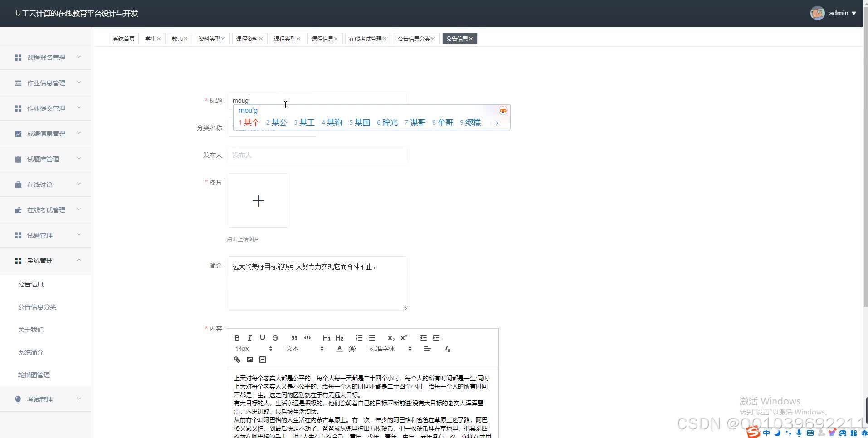Screen dimensions: 868x438
Task: Click image upload plus box
Action: pos(258,200)
